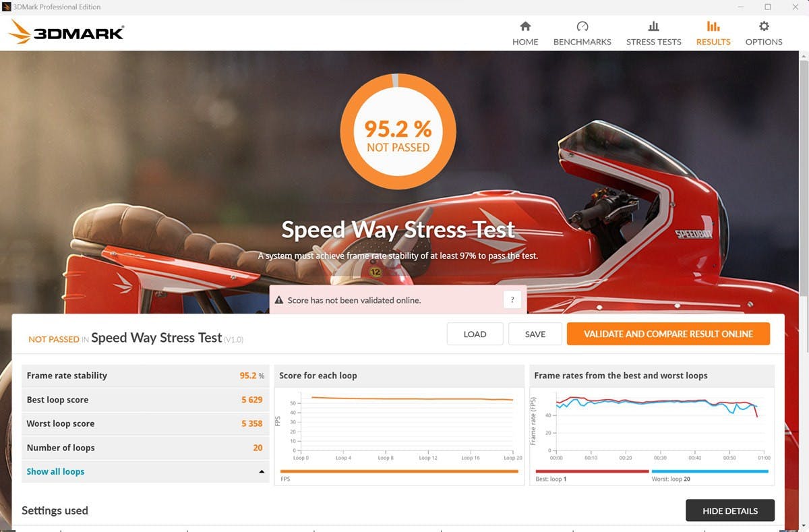The height and width of the screenshot is (532, 809).
Task: Click the Score has not been validated message
Action: 354,300
